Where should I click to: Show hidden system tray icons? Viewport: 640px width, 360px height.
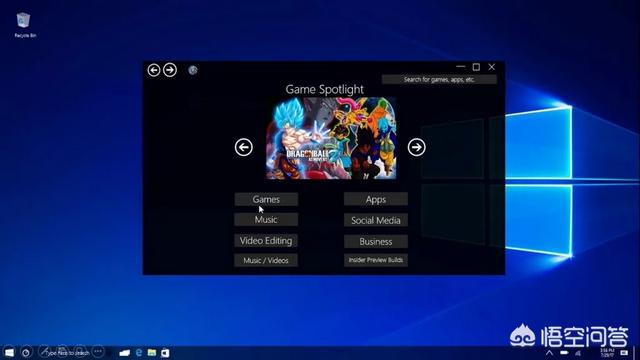[549, 353]
